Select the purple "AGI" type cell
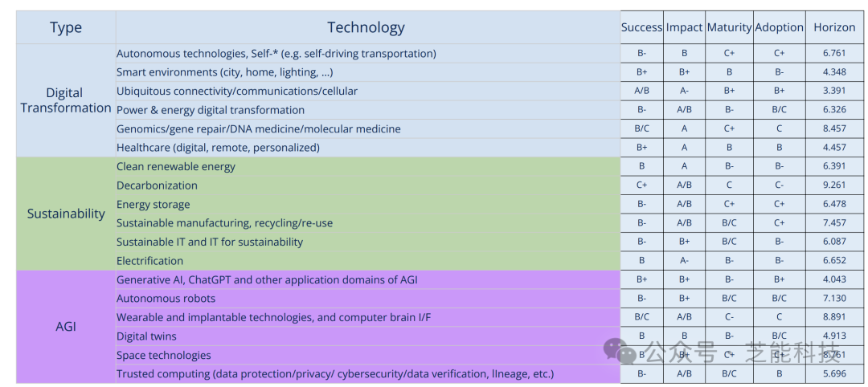868x387 pixels. click(x=66, y=327)
